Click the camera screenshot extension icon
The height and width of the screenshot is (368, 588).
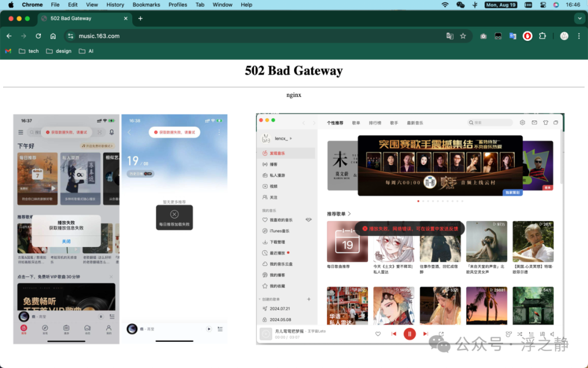coord(483,36)
